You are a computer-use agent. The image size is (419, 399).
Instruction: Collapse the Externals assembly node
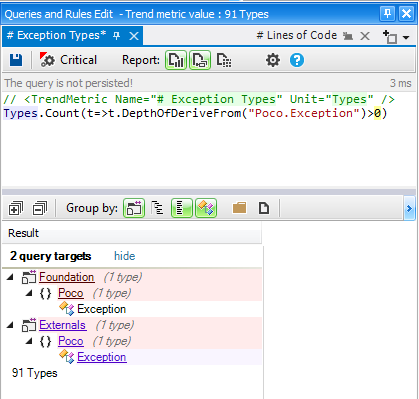(x=10, y=325)
